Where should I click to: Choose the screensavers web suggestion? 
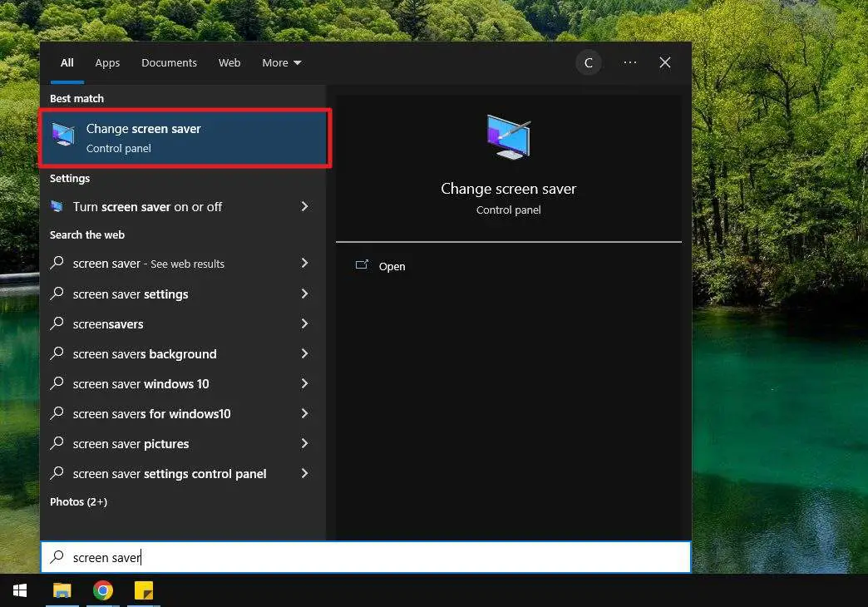(108, 323)
